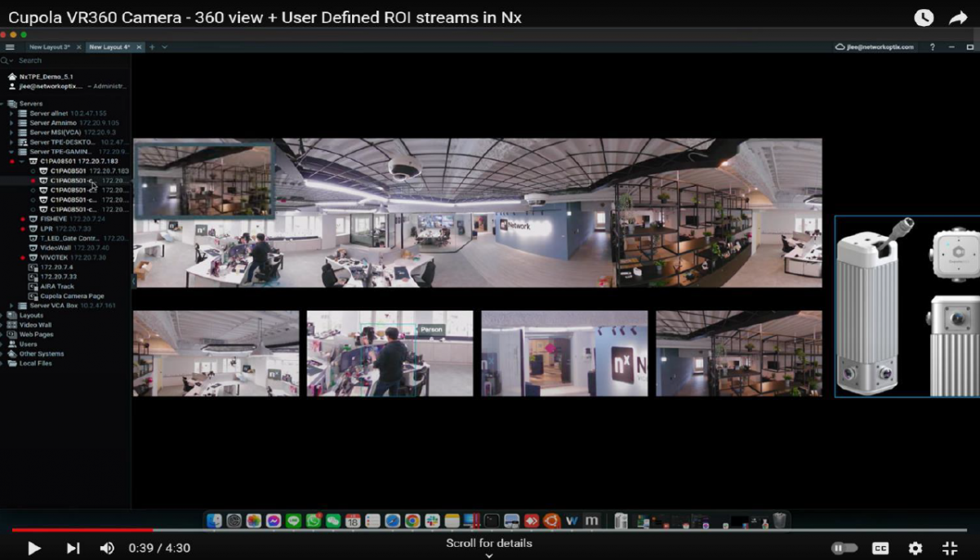Screen dimensions: 980x560
Task: Open the search filter dropdown arrow
Action: click(x=12, y=60)
